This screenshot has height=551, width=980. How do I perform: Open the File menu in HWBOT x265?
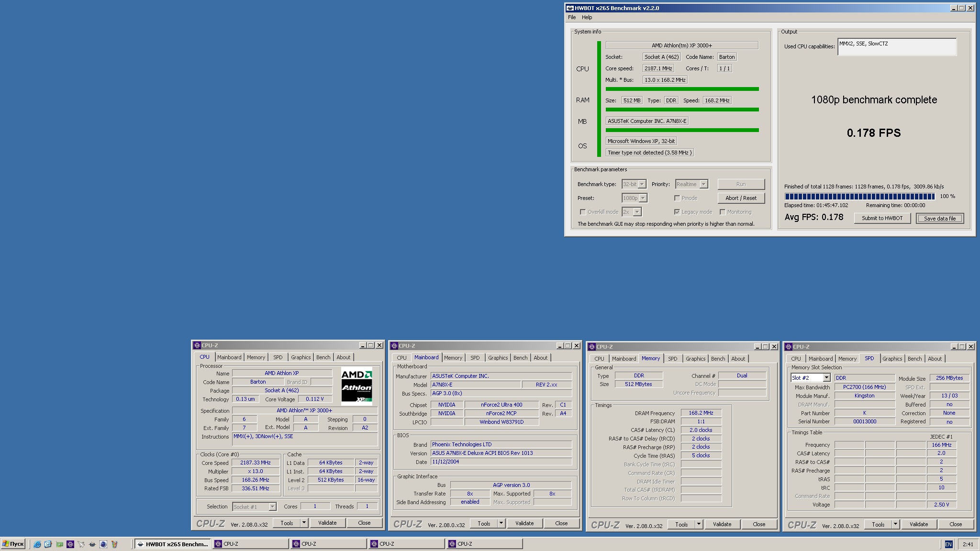[572, 17]
